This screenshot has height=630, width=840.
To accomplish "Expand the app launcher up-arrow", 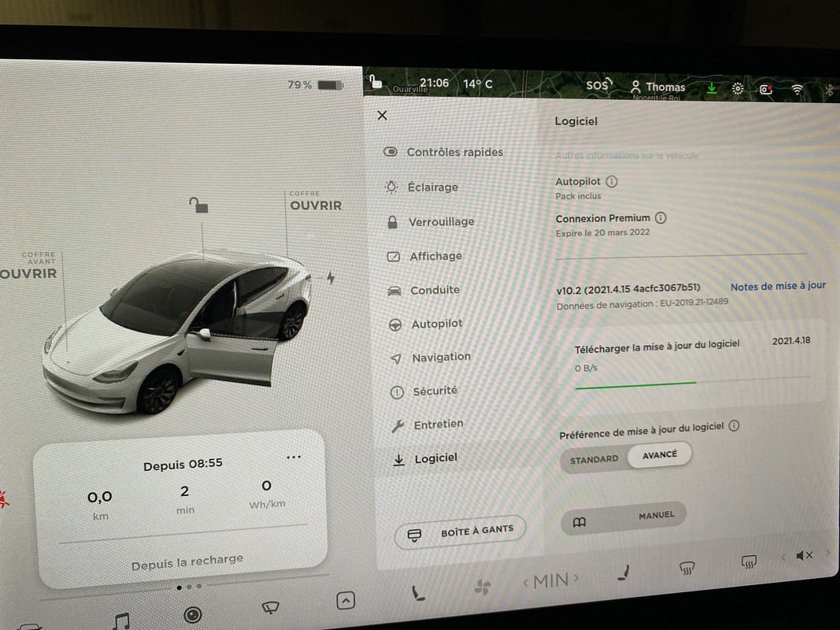I will [346, 601].
